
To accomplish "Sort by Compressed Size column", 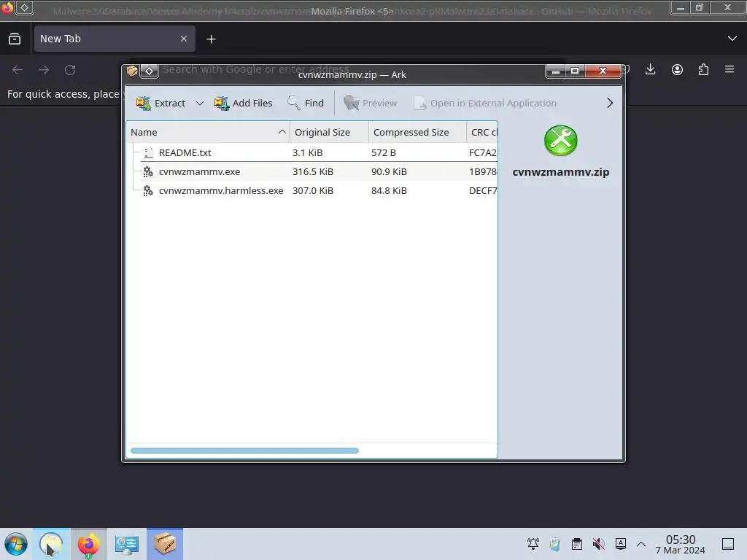I will pyautogui.click(x=417, y=133).
